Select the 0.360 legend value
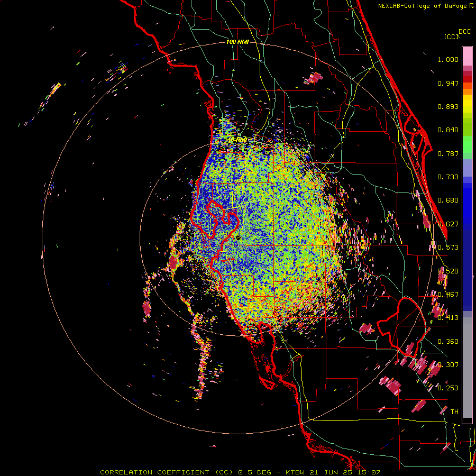Viewport: 476px width, 476px height. [448, 342]
